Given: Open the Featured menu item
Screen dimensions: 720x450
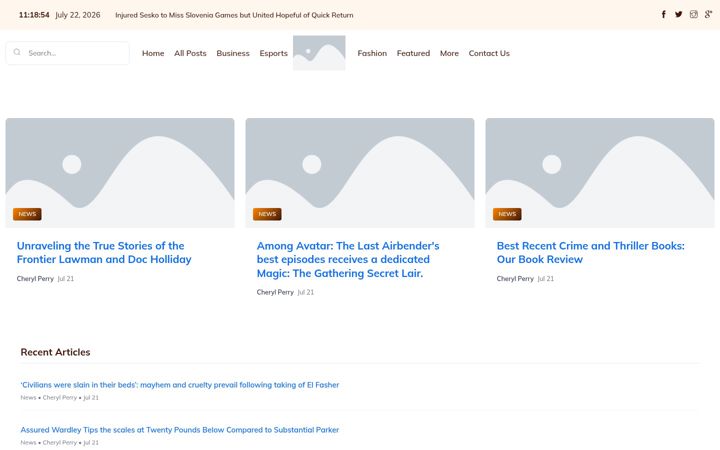Looking at the screenshot, I should (413, 53).
